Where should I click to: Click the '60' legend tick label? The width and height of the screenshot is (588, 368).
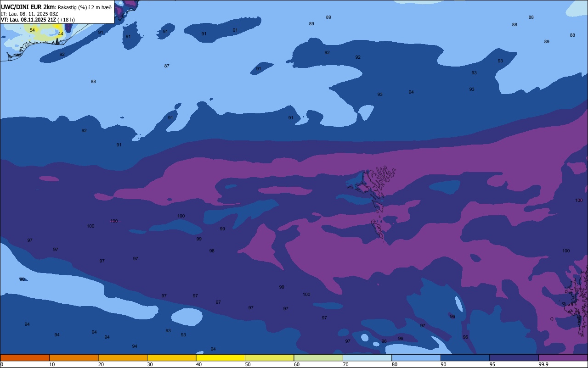(x=297, y=364)
